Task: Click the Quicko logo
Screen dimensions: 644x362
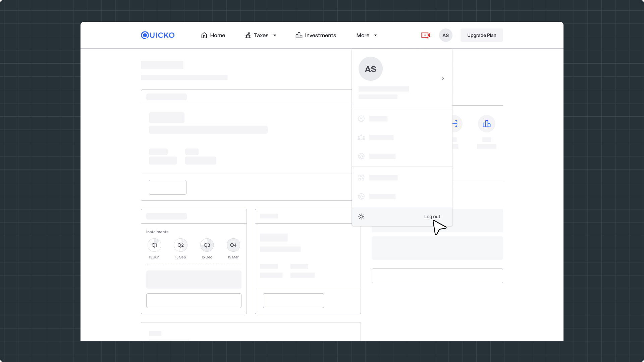Action: coord(158,35)
